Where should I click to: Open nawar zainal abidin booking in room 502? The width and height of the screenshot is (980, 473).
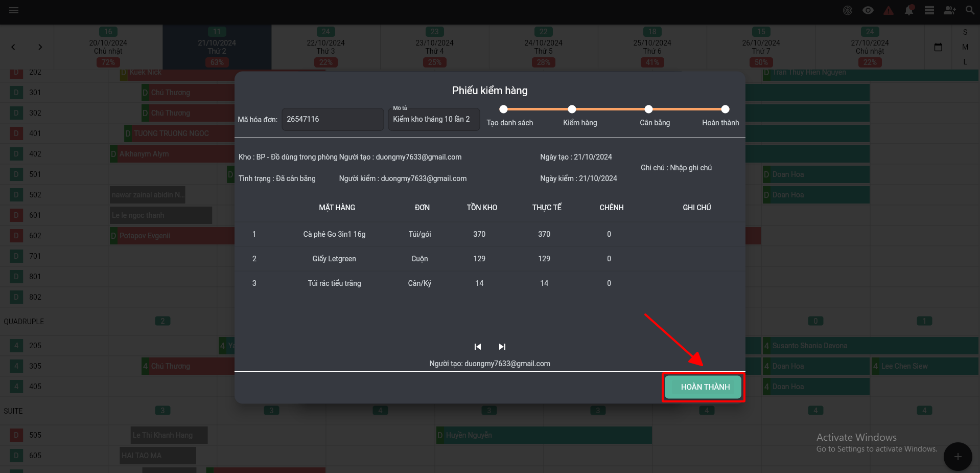tap(148, 195)
